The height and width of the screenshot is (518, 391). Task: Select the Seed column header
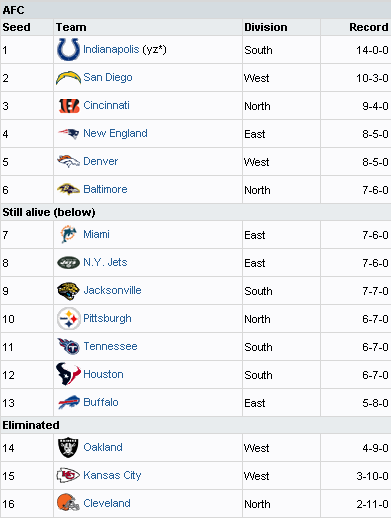point(16,27)
